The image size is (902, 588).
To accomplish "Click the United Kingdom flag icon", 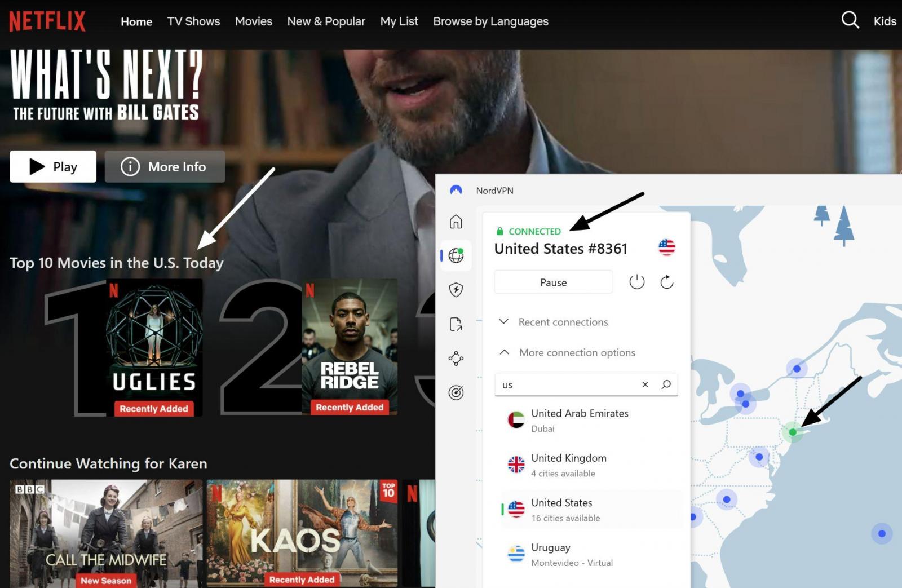I will [516, 465].
